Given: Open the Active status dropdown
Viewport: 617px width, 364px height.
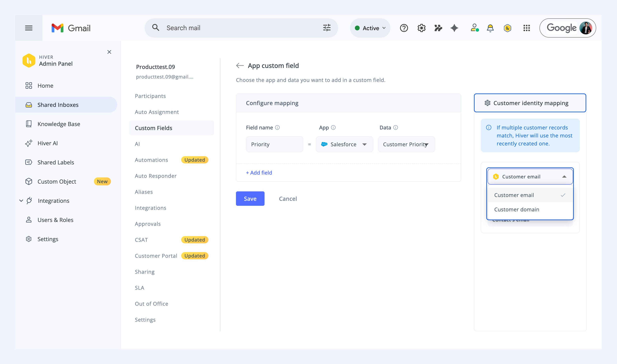Looking at the screenshot, I should click(x=370, y=28).
